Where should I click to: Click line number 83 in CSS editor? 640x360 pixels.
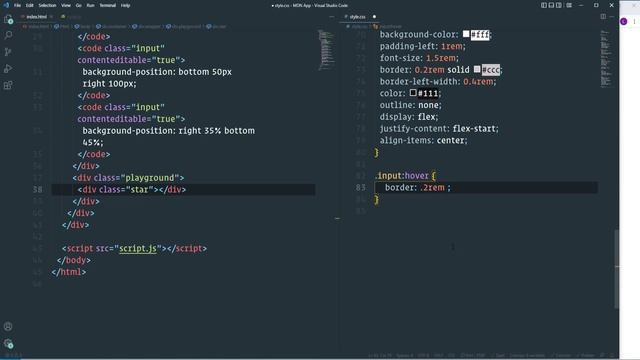(360, 187)
